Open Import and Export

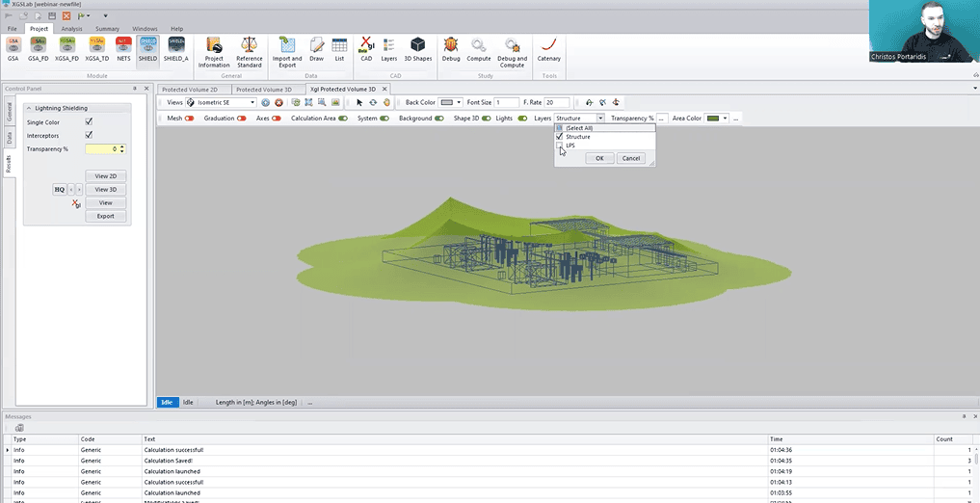pyautogui.click(x=287, y=52)
